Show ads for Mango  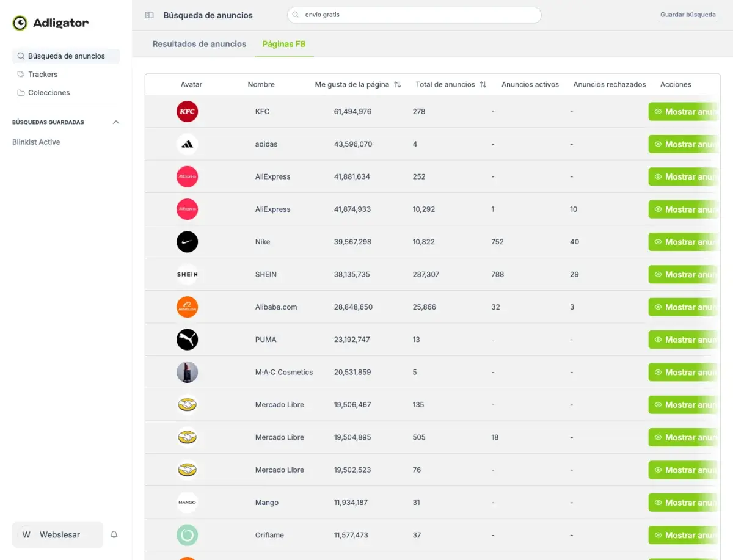tap(683, 503)
